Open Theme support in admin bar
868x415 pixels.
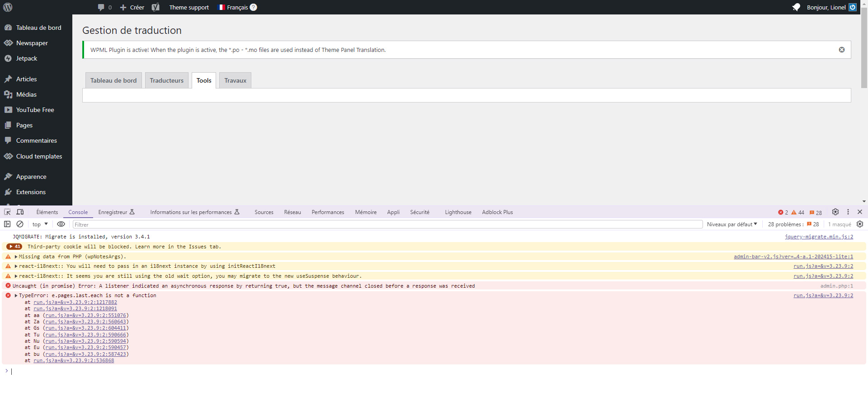click(189, 7)
